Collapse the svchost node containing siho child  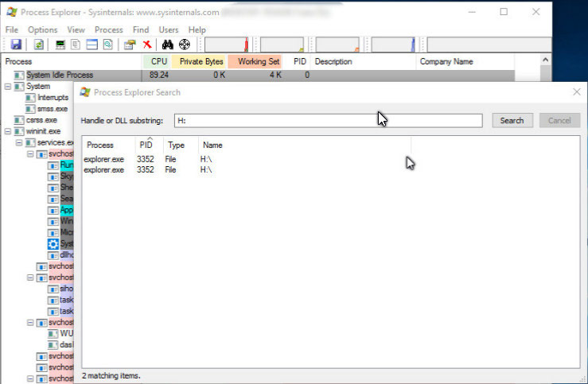30,277
